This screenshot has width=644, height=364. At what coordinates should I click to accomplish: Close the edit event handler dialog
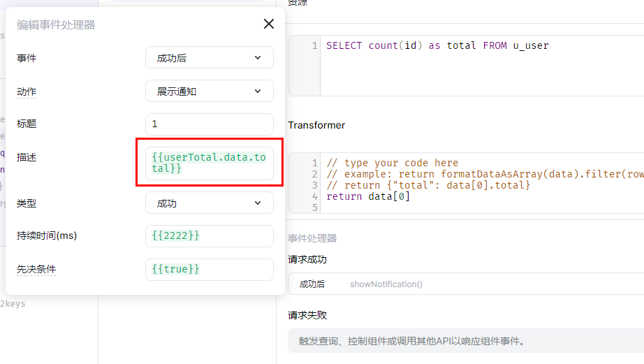pyautogui.click(x=269, y=24)
